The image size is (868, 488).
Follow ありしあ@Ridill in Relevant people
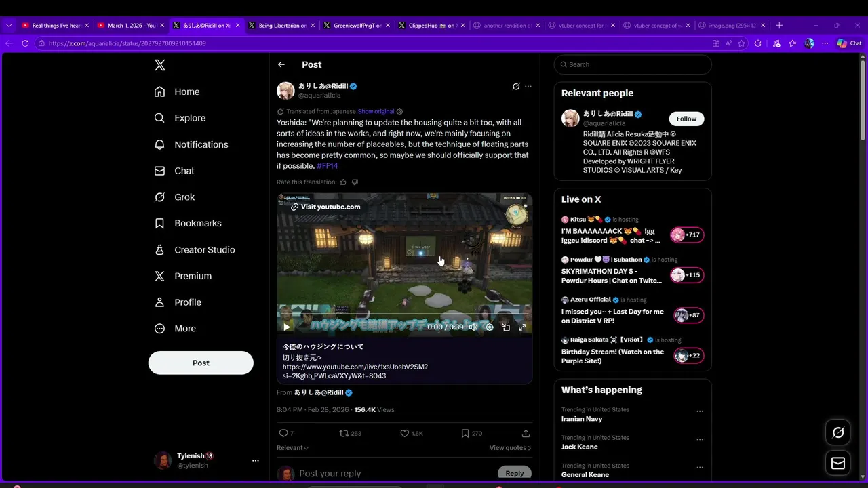pos(686,119)
